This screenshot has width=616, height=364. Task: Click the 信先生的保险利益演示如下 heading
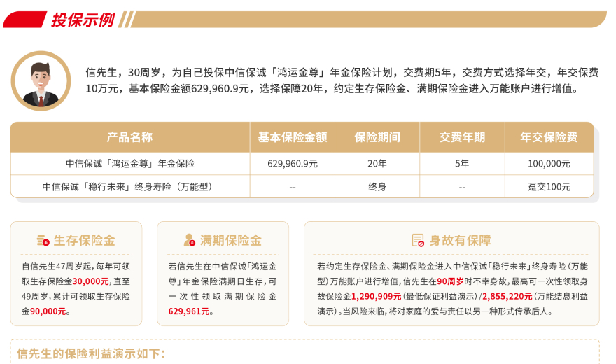tap(91, 353)
